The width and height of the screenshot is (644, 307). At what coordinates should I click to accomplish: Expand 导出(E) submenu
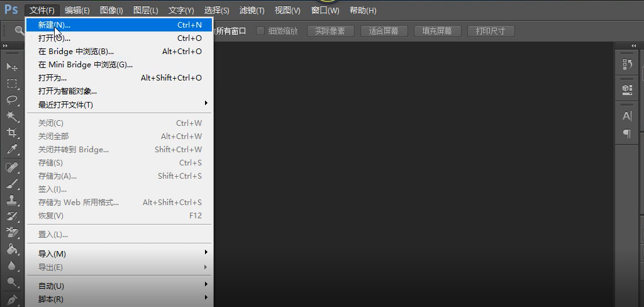pos(119,267)
